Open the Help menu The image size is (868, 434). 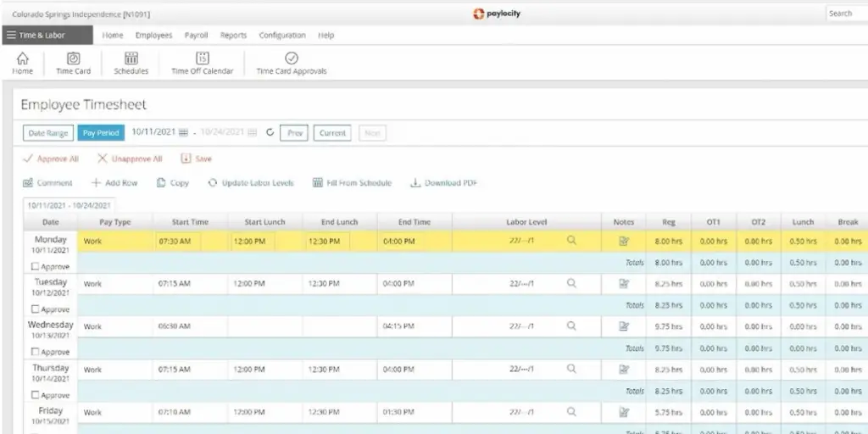tap(326, 35)
